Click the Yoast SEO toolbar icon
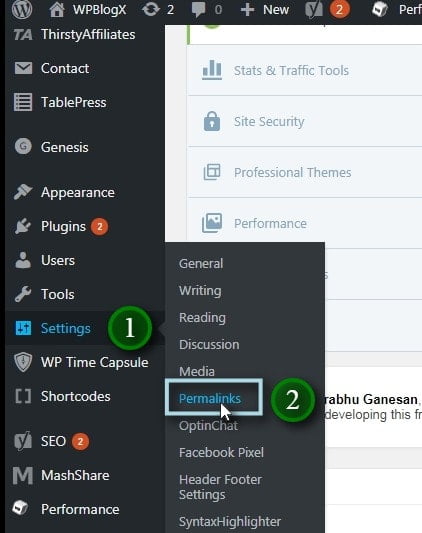422x533 pixels. 314,10
